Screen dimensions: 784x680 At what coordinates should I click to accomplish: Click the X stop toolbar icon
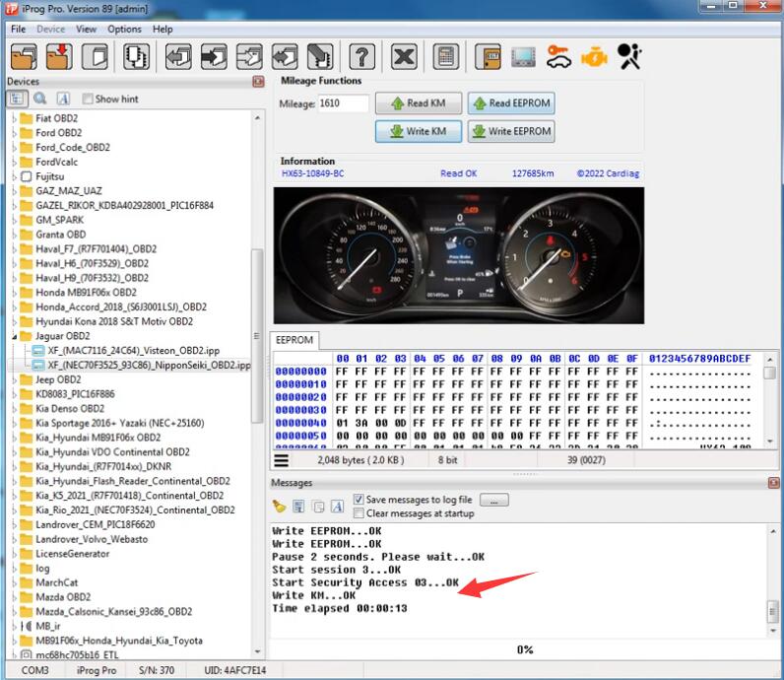[404, 56]
